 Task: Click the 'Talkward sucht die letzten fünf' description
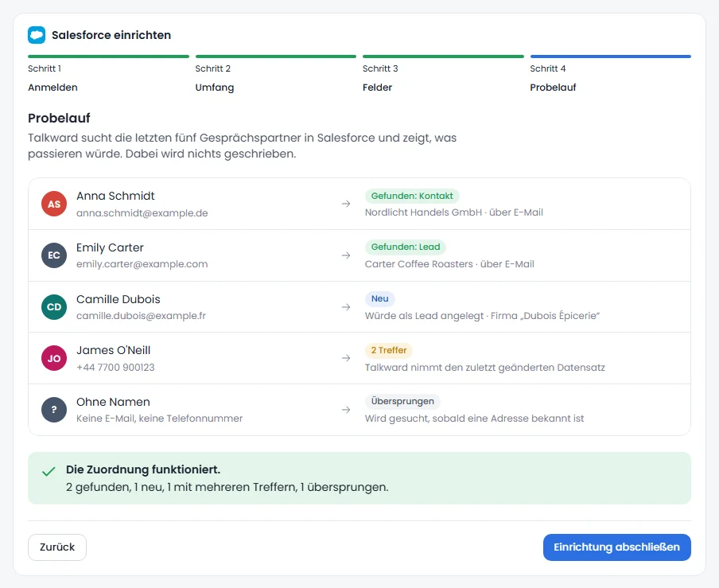(x=242, y=146)
